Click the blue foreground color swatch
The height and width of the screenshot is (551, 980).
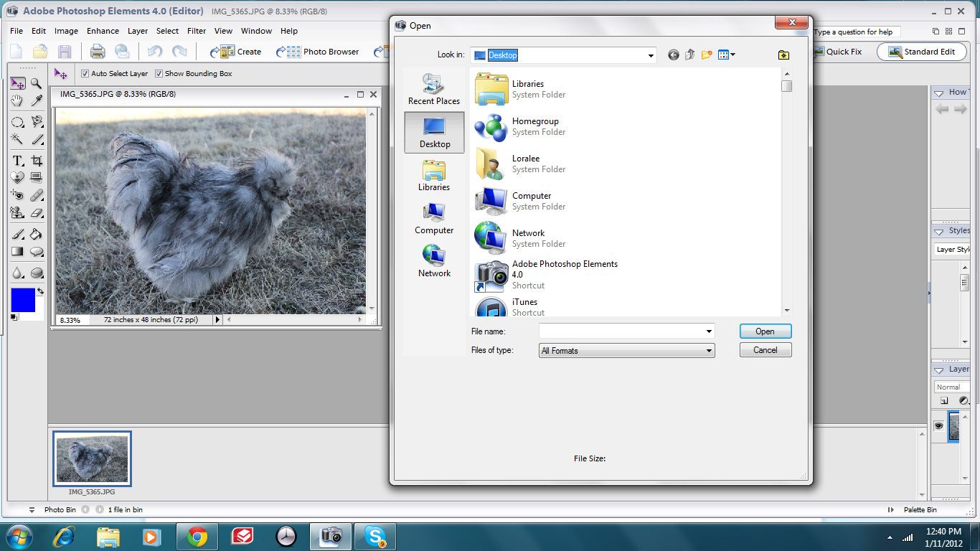[23, 299]
